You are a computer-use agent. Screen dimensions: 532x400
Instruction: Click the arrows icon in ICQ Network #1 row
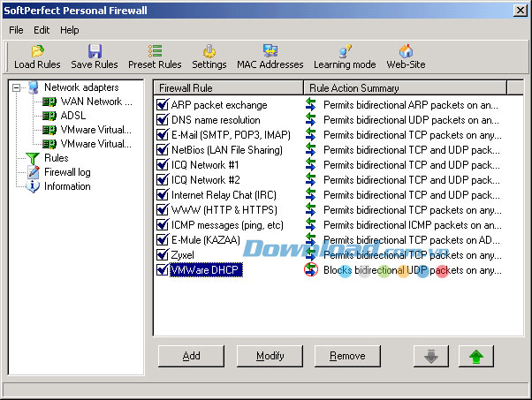[310, 165]
